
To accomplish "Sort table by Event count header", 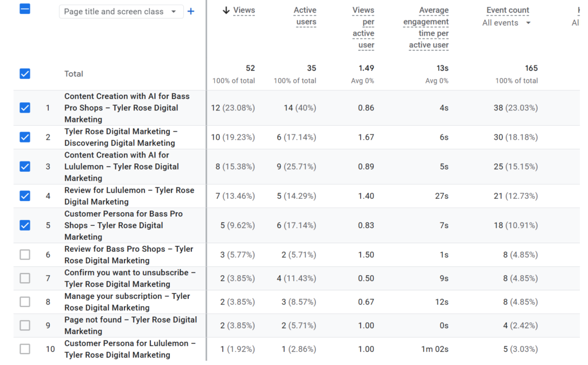I will (508, 10).
